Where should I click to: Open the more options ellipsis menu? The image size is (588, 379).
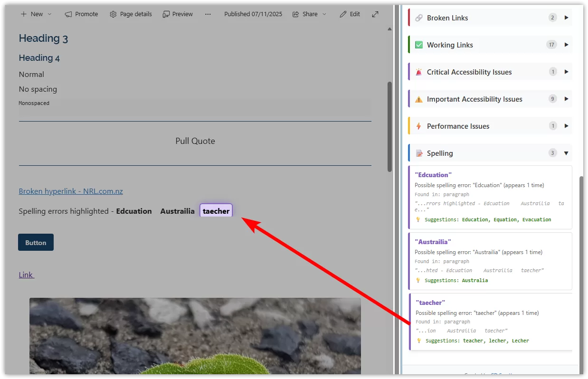[x=208, y=14]
